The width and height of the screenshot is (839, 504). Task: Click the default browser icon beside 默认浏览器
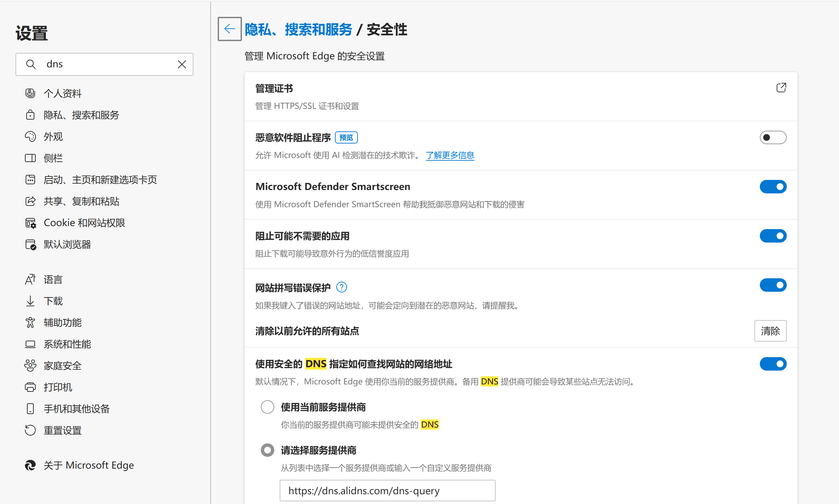pyautogui.click(x=30, y=245)
